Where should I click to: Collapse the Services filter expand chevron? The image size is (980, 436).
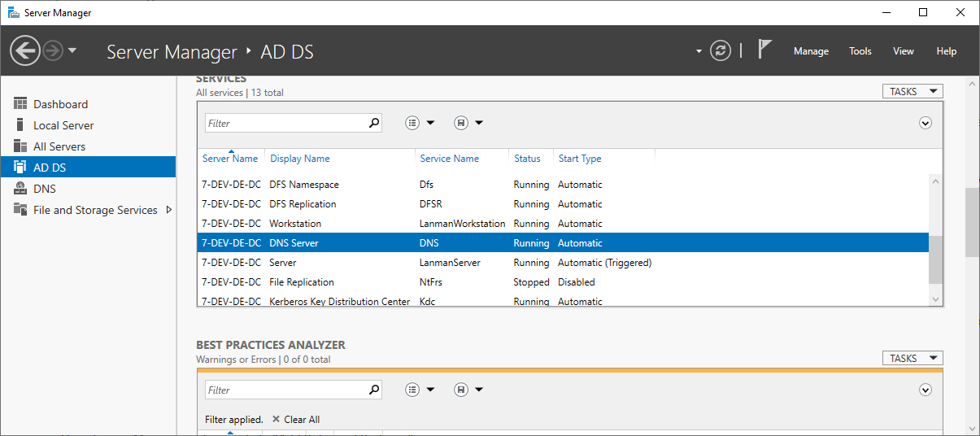click(925, 124)
